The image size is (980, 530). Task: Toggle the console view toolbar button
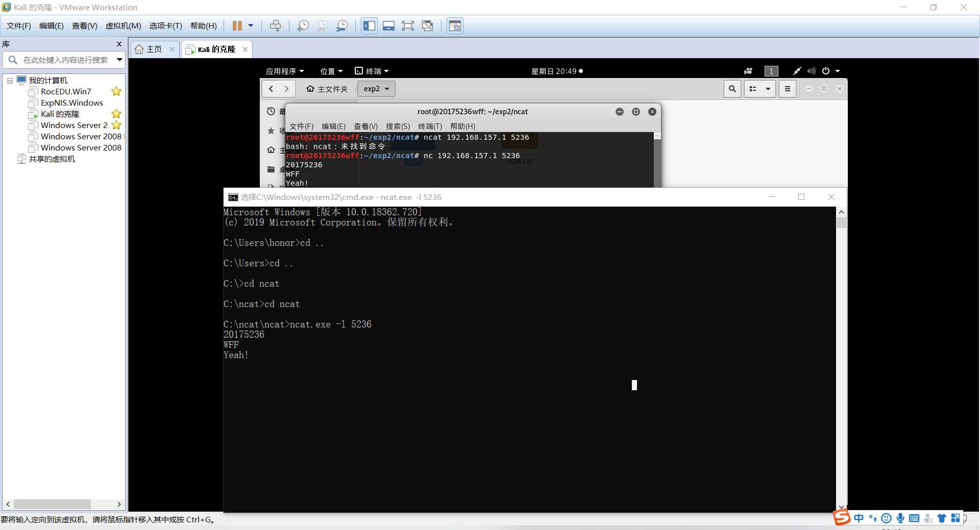tap(455, 26)
